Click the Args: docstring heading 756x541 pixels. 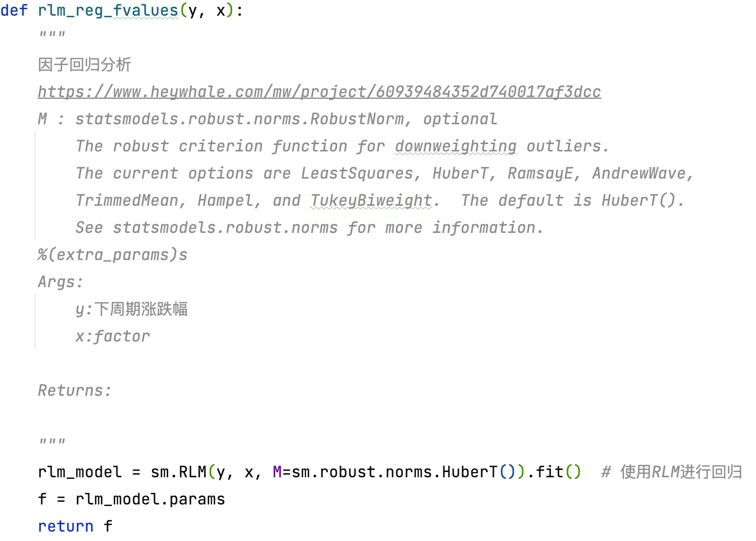point(61,282)
